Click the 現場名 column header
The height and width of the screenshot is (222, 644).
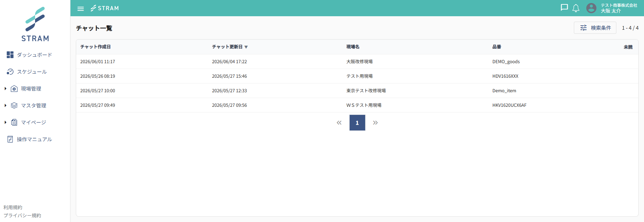pyautogui.click(x=353, y=47)
